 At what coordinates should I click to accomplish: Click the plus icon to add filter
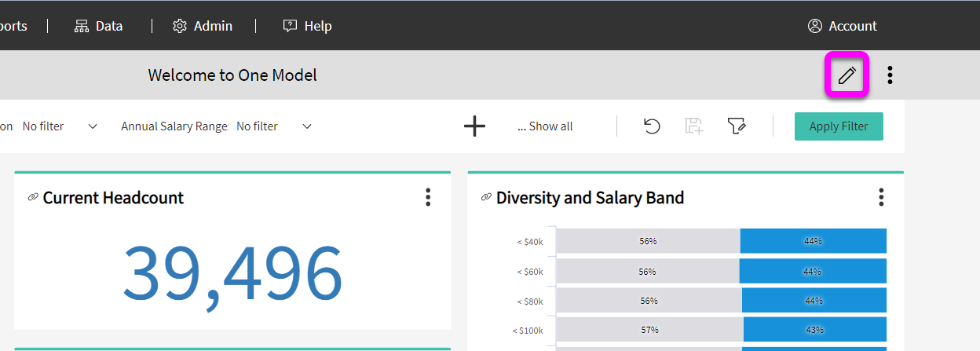[x=474, y=126]
